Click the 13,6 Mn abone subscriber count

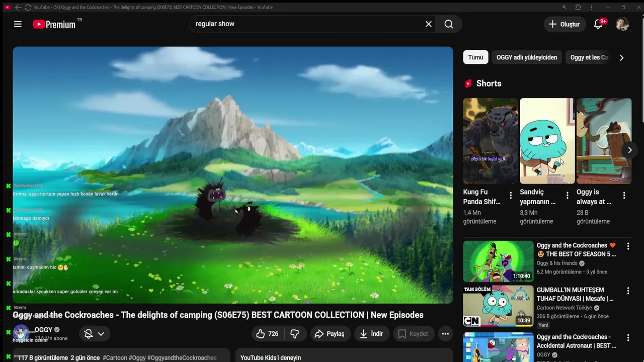point(51,338)
